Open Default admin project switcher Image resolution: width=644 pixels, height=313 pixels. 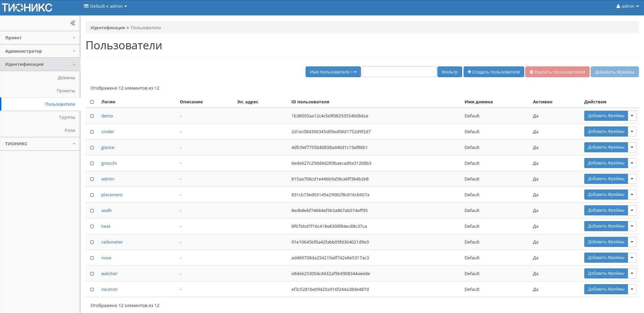pyautogui.click(x=105, y=6)
